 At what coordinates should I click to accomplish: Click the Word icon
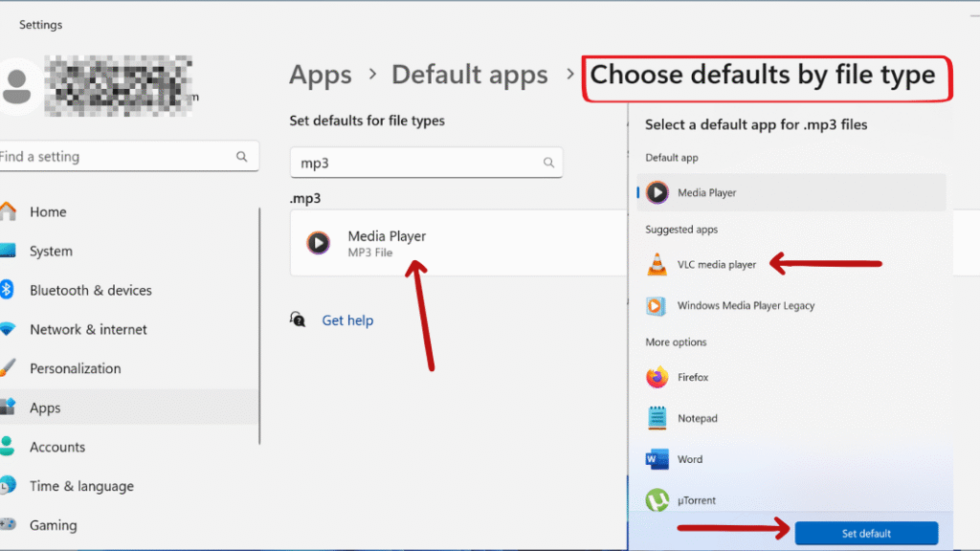657,459
